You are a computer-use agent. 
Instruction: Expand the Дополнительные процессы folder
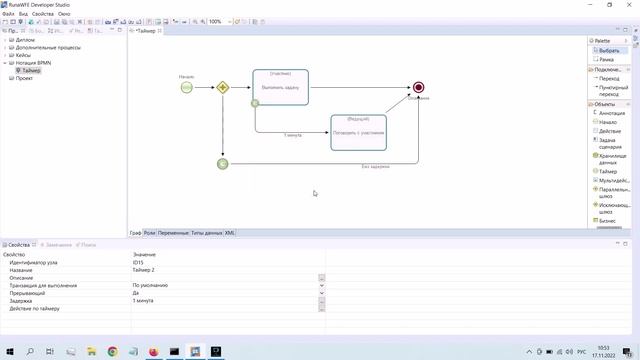click(x=5, y=48)
